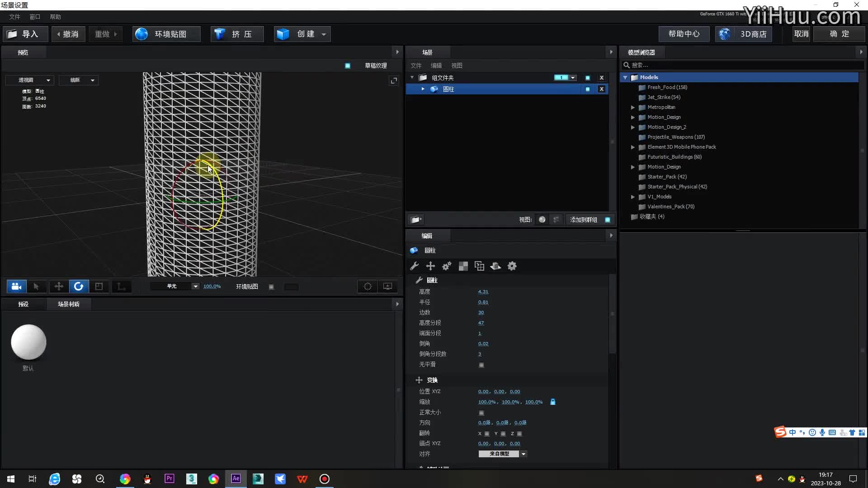Open the 对齐 来自模型 dropdown
The width and height of the screenshot is (868, 488).
(503, 454)
